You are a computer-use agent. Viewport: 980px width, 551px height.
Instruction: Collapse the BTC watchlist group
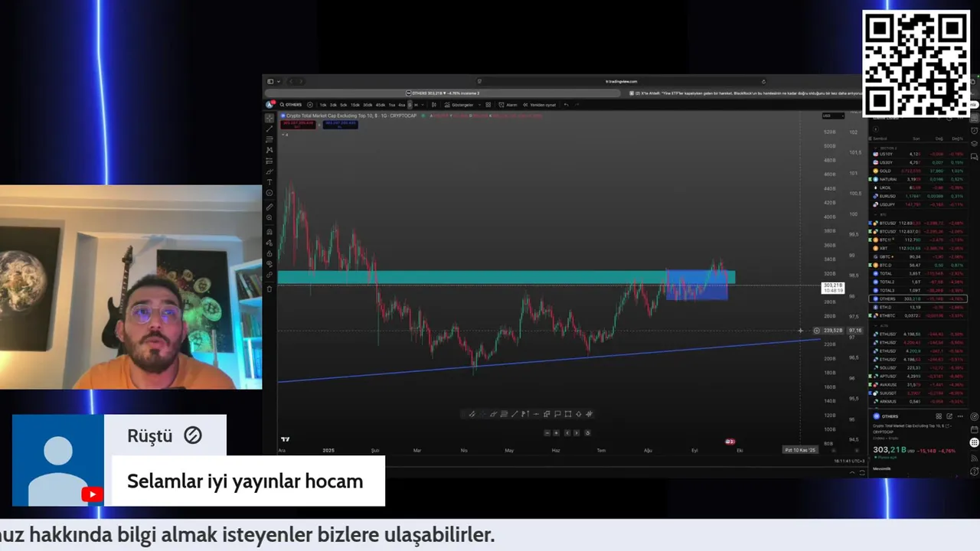[876, 215]
